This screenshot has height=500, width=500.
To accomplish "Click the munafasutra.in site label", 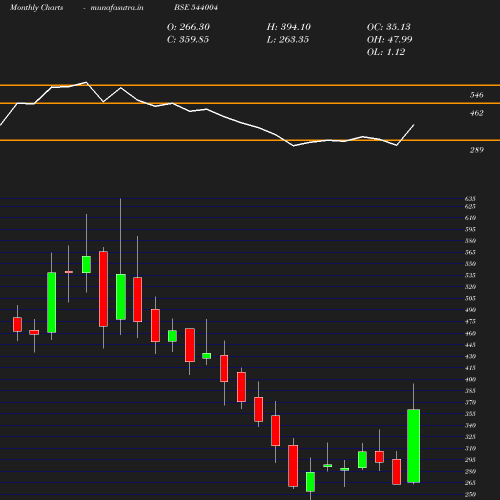I will 117,8.
